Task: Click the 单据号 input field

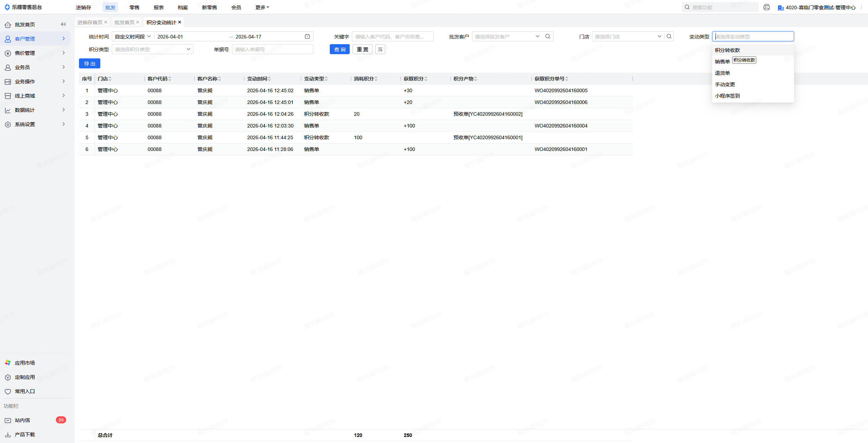Action: pos(272,49)
